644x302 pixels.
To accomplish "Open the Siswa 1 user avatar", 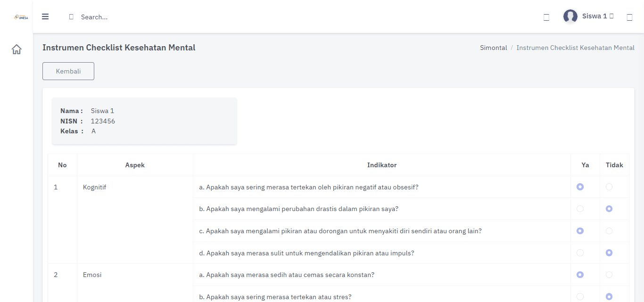I will point(570,16).
